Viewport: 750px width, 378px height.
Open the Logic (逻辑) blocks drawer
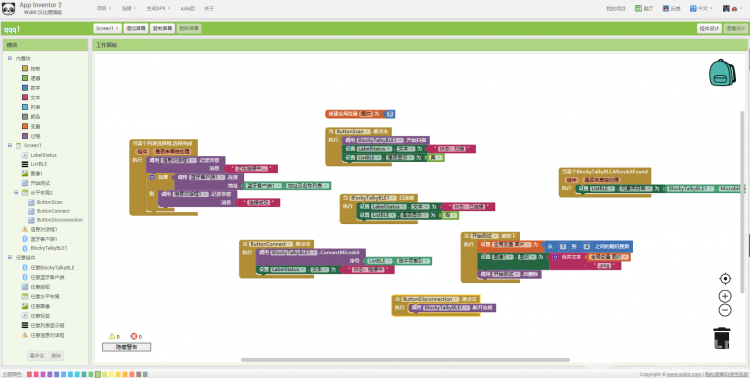(x=32, y=78)
